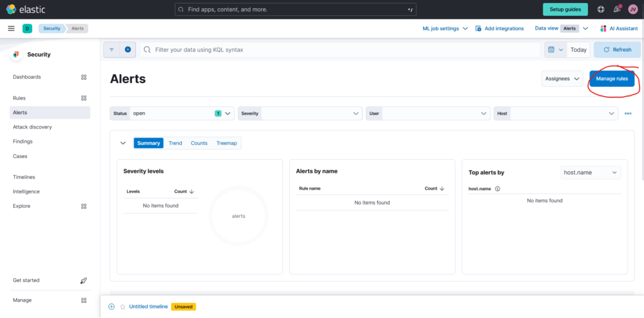Click the Setup guides button
Image resolution: width=644 pixels, height=318 pixels.
click(x=565, y=9)
